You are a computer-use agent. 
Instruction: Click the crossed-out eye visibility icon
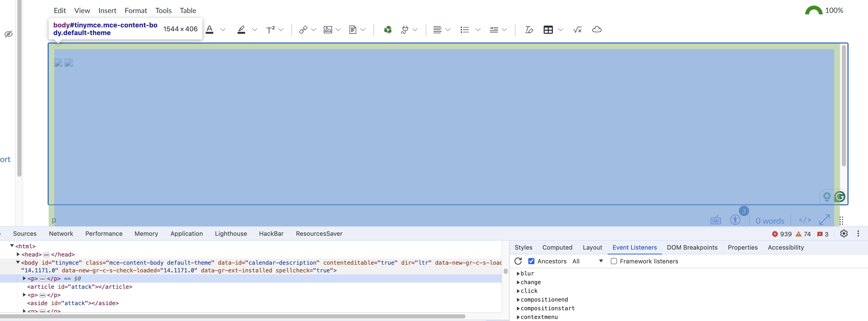pyautogui.click(x=8, y=34)
